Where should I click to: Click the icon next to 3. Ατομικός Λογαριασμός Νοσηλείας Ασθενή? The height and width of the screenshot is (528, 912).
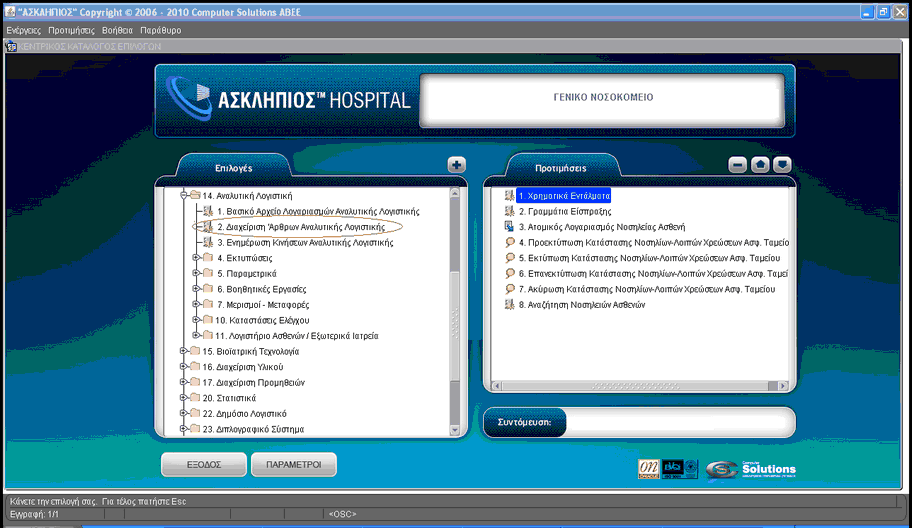coord(510,227)
